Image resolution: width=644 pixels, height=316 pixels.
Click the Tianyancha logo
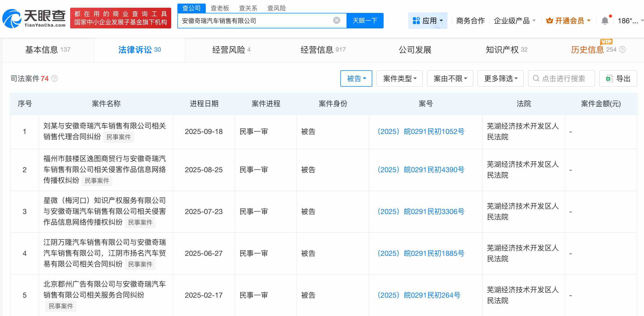(x=34, y=18)
